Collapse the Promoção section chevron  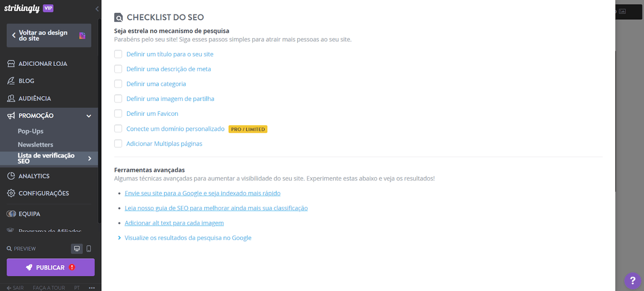(x=89, y=116)
